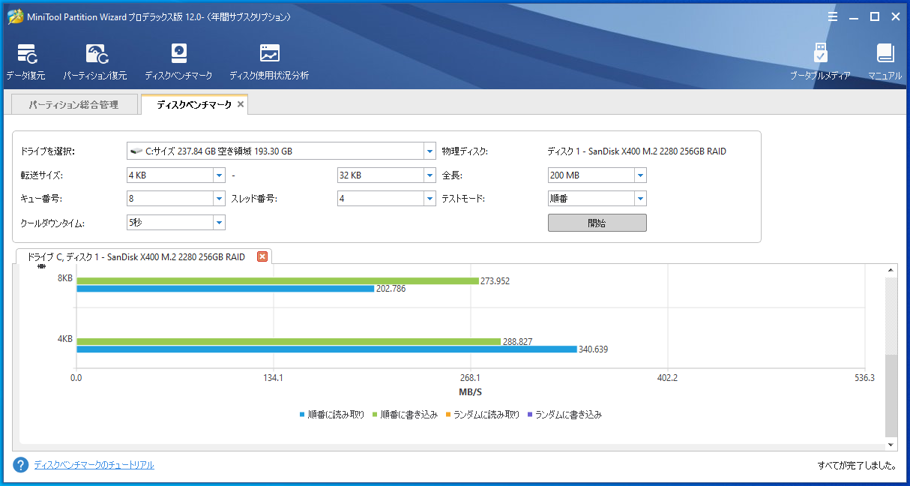Open the クールダウンタイム 5秒 dropdown

[219, 222]
